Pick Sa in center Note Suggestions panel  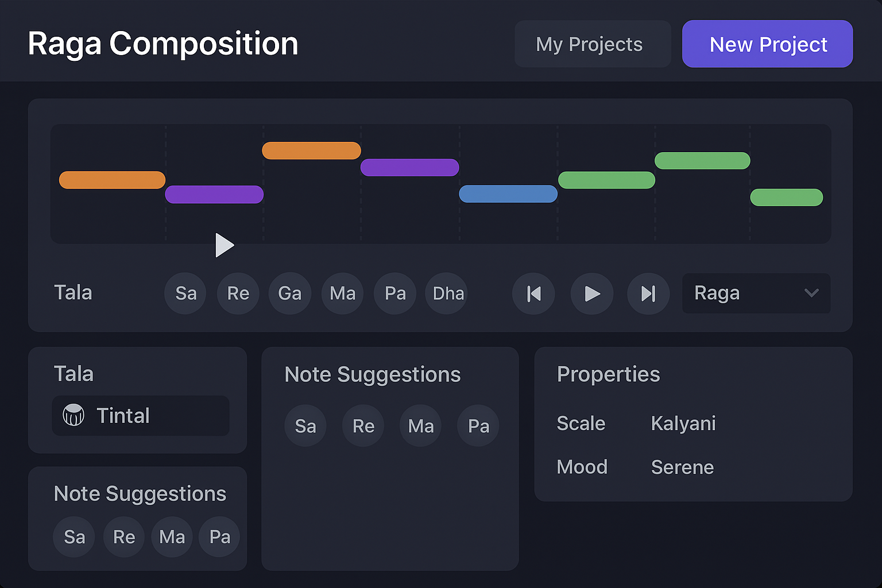coord(305,425)
